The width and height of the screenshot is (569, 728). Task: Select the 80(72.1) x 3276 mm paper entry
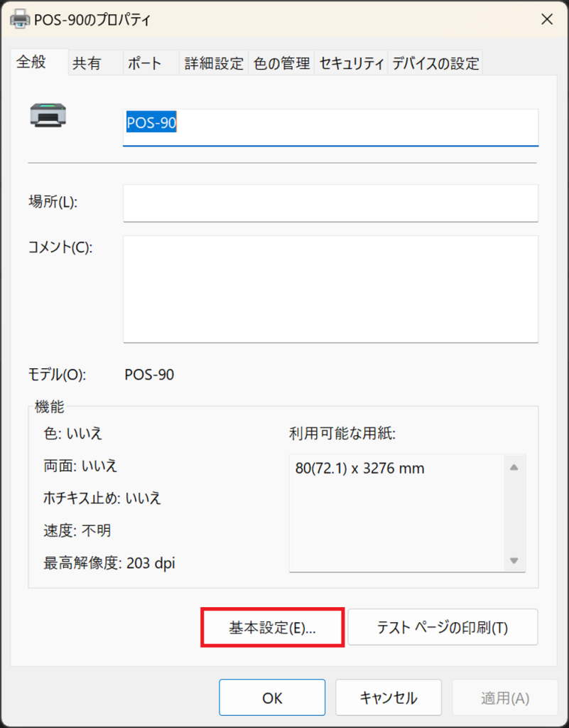point(359,469)
